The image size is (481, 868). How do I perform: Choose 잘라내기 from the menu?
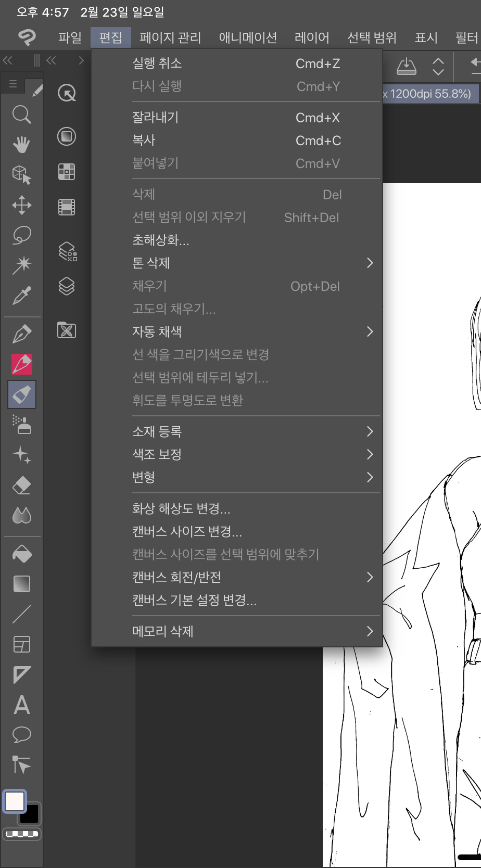(237, 118)
